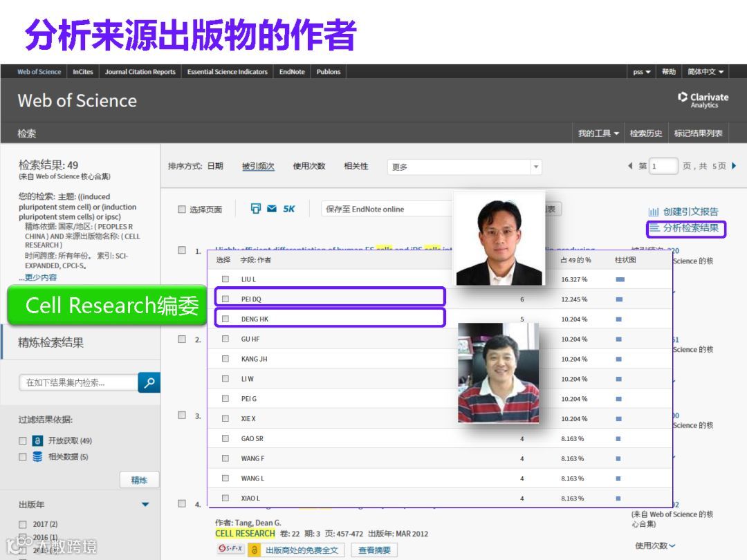Open the 更多 sort dropdown
Screen dimensions: 747x560
(465, 167)
